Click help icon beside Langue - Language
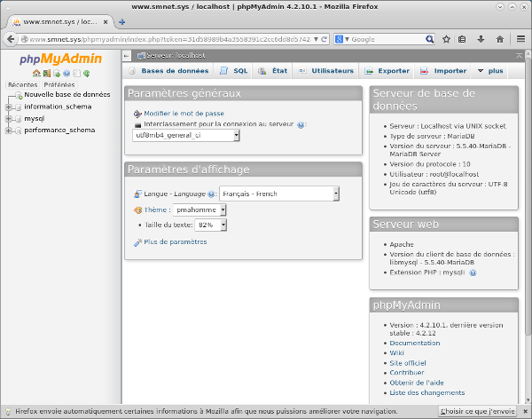Image resolution: width=532 pixels, height=419 pixels. (x=211, y=194)
